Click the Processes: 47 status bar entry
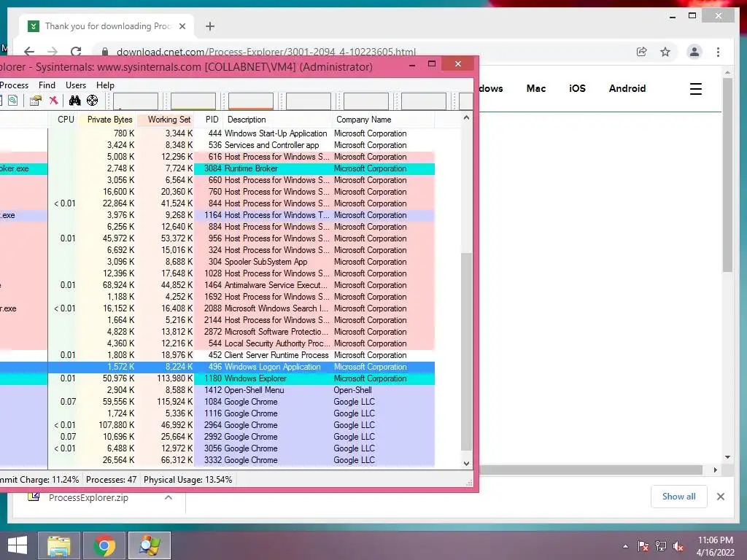Screen dimensions: 747x560 tap(111, 480)
